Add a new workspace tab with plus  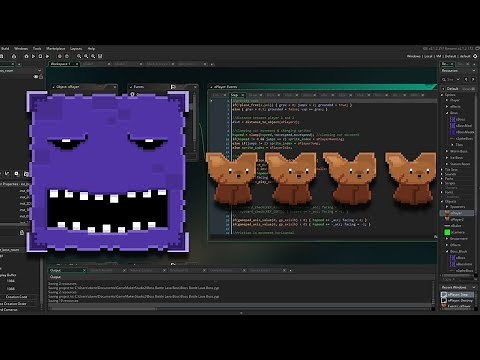(212, 64)
